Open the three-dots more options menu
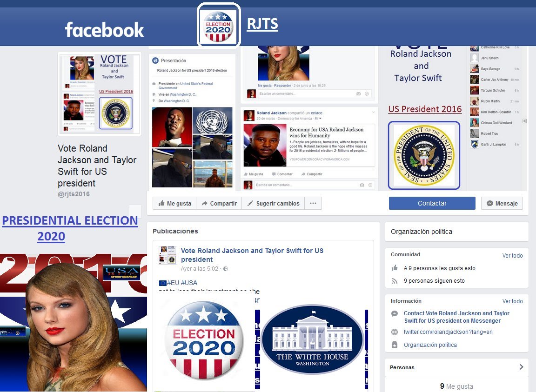 (313, 203)
